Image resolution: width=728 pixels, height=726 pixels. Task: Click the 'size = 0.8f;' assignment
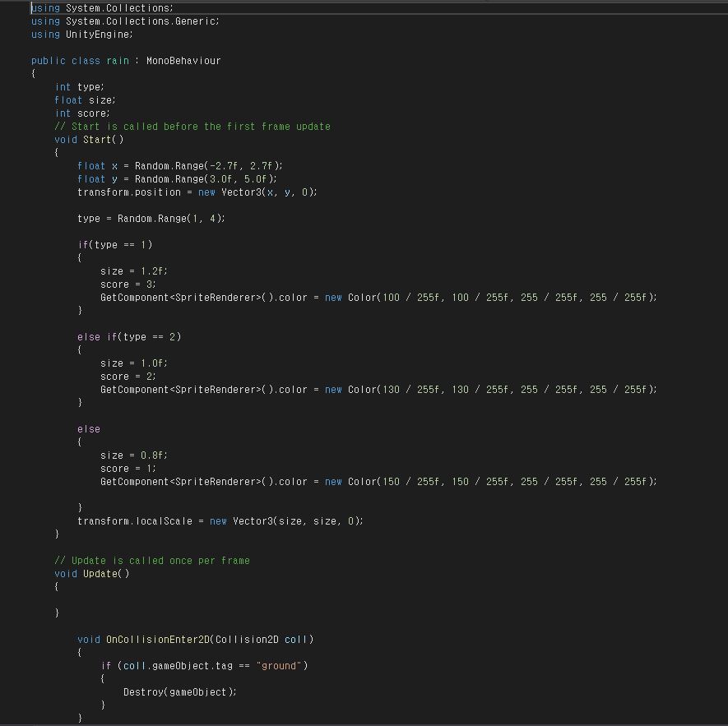(134, 455)
